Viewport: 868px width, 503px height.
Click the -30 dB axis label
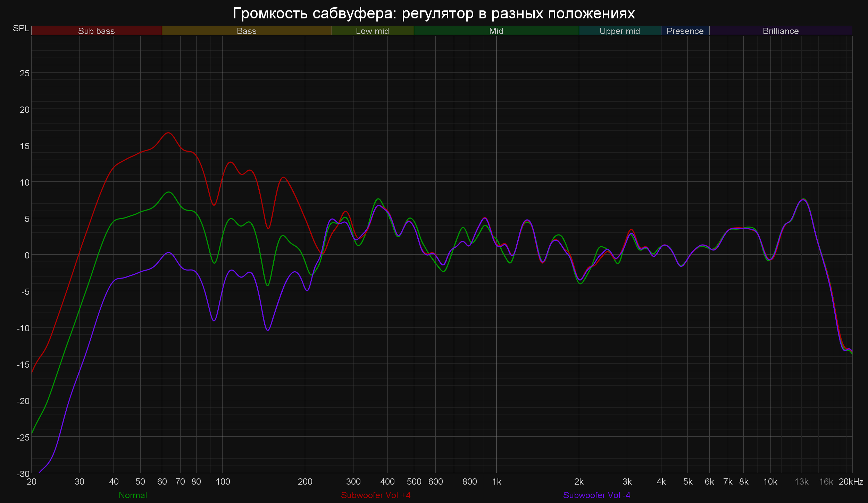[23, 474]
